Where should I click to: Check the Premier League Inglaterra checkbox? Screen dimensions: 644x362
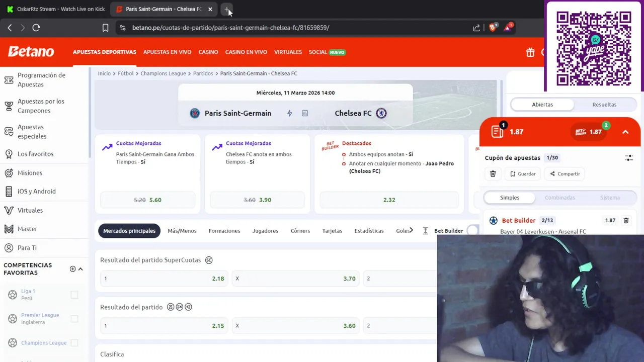coord(74,319)
